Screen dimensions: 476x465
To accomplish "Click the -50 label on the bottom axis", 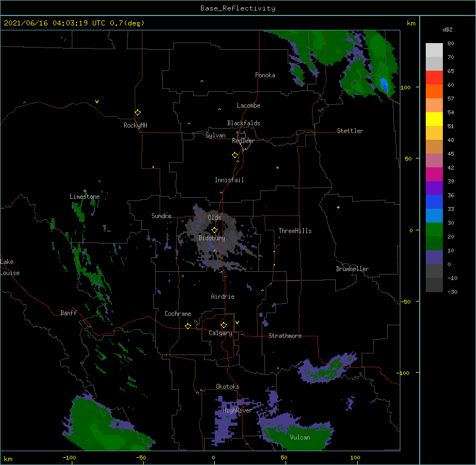I will point(141,457).
